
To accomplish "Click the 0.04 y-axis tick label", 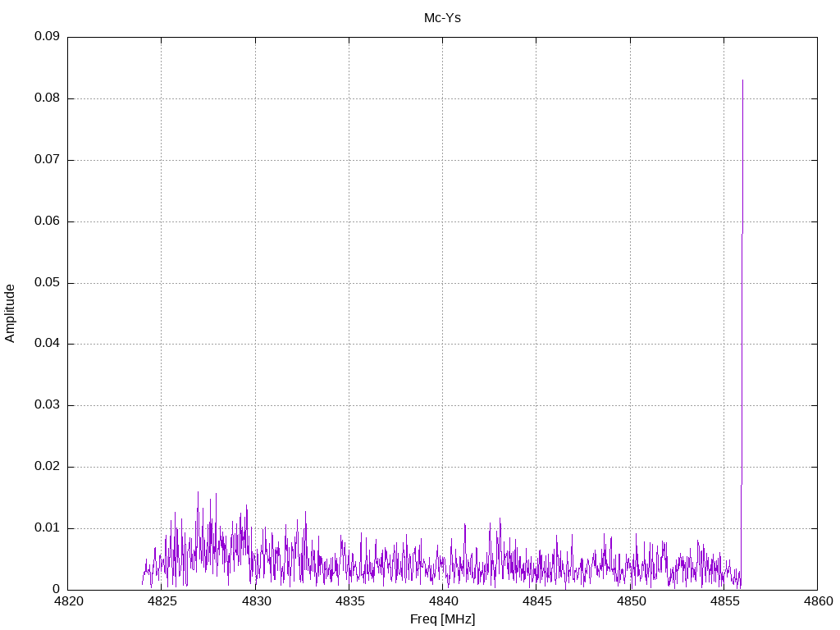I will click(x=47, y=344).
